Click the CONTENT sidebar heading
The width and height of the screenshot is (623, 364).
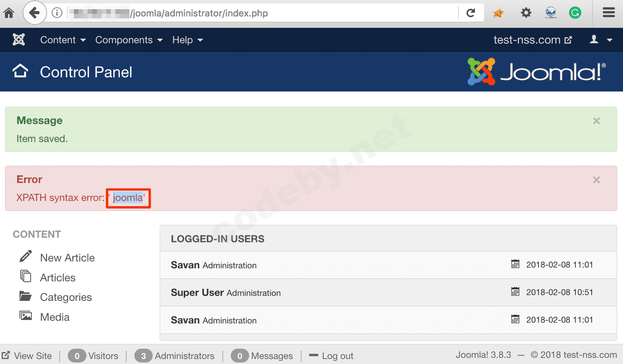(37, 234)
